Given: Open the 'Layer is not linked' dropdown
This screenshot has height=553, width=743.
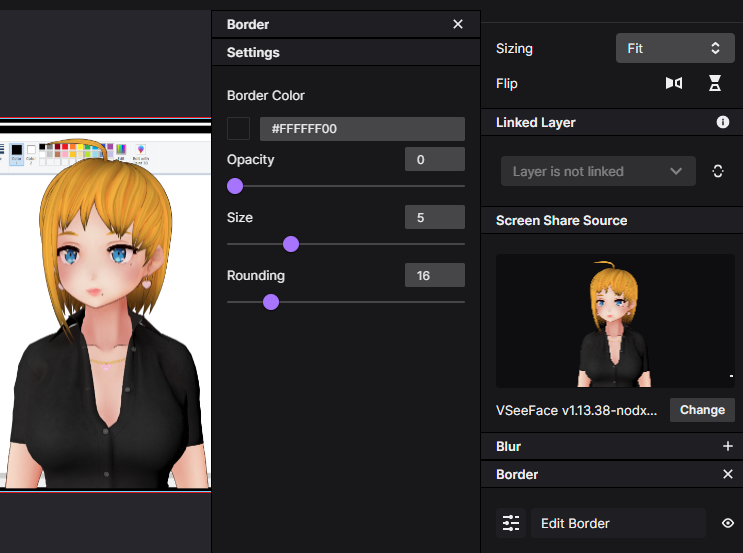Looking at the screenshot, I should click(598, 171).
